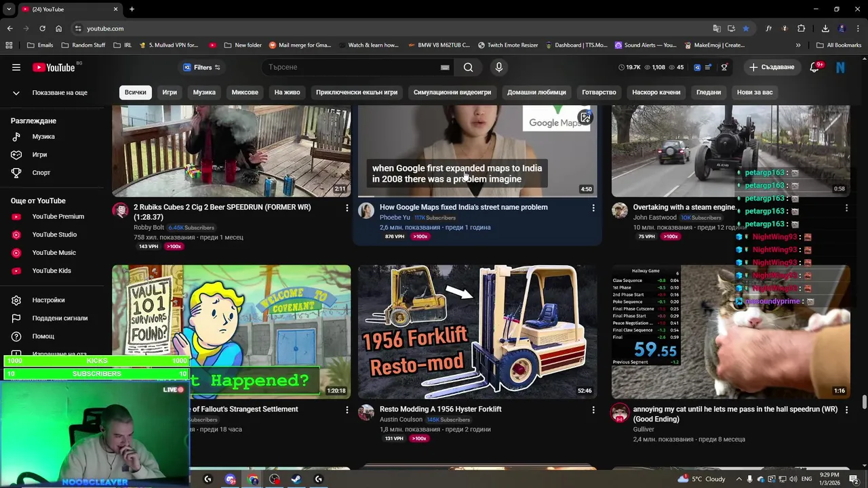The height and width of the screenshot is (488, 868).
Task: Collapse the Показване на още section
Action: (49, 93)
